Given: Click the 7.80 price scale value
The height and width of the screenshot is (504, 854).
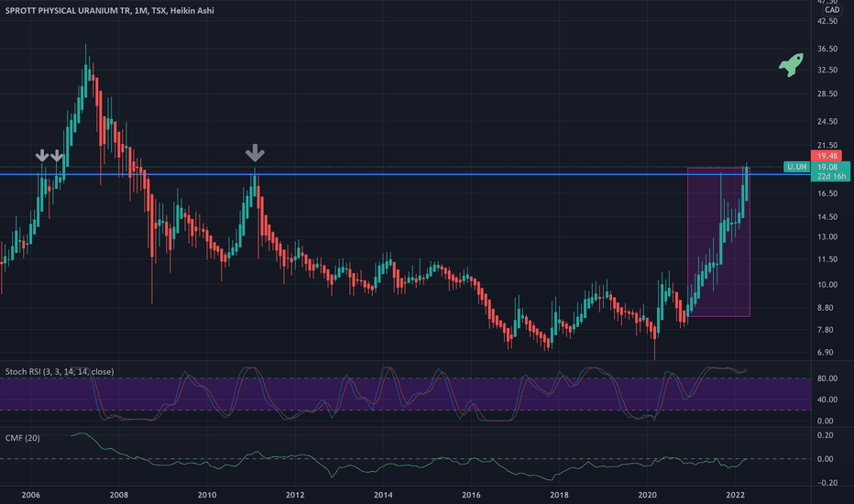Looking at the screenshot, I should click(x=826, y=330).
